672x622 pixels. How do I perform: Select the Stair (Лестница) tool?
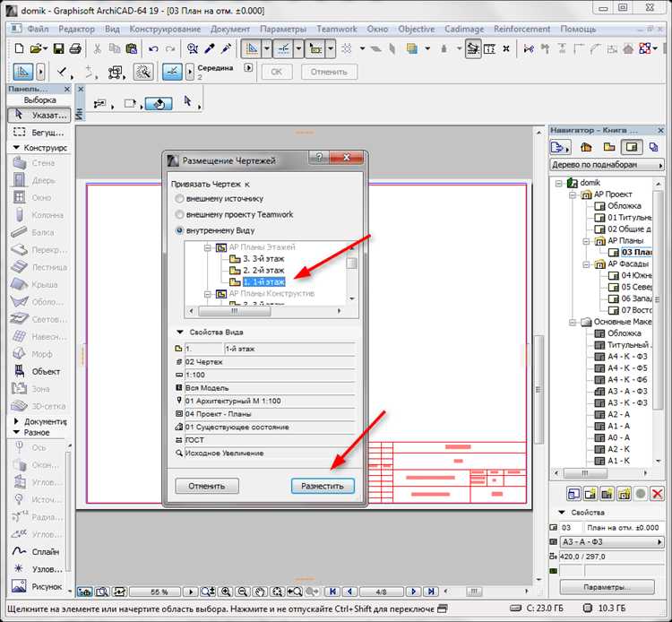(39, 267)
